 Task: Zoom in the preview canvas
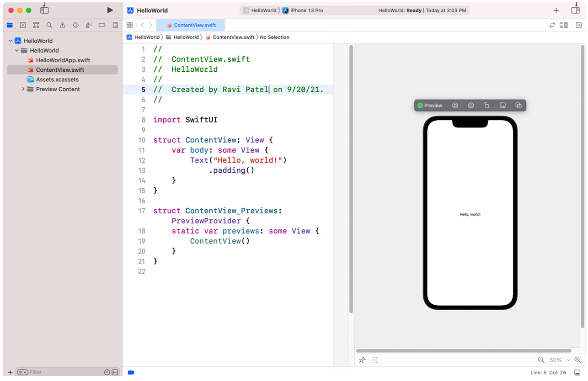pyautogui.click(x=577, y=360)
